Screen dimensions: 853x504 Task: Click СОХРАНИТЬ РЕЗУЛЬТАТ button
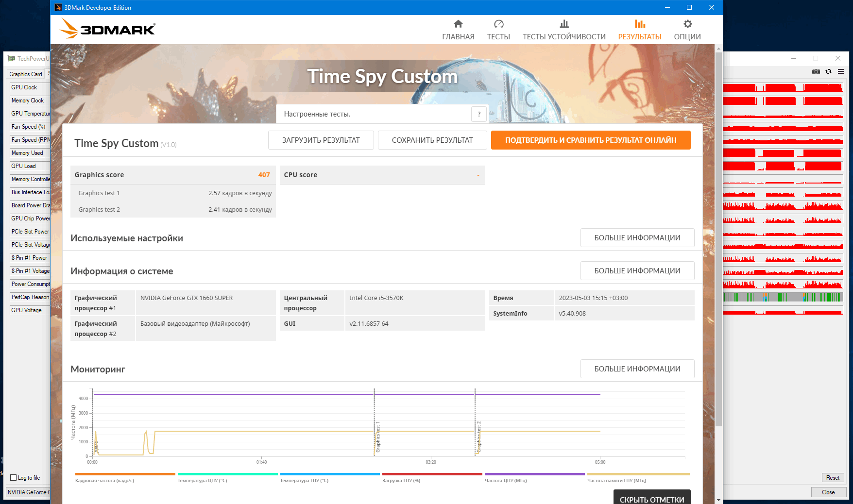tap(432, 140)
